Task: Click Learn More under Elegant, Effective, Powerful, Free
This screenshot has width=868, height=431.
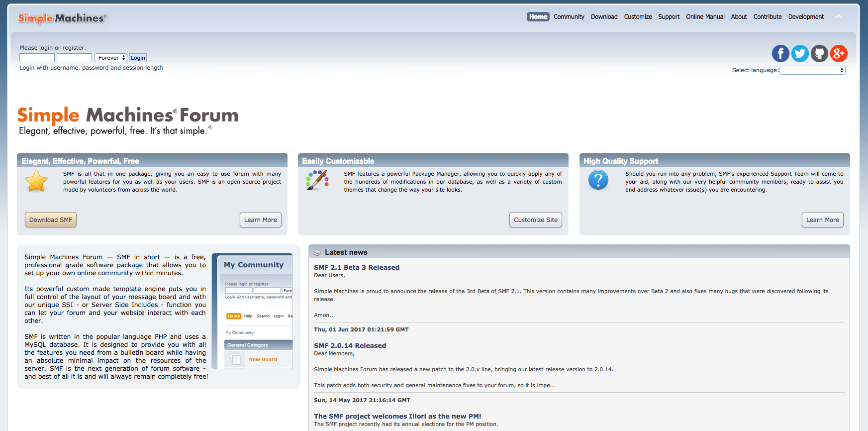Action: pyautogui.click(x=261, y=220)
